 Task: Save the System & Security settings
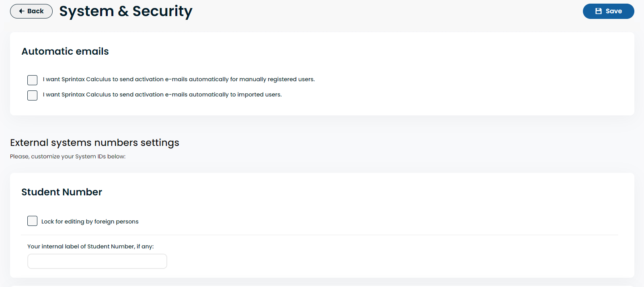coord(608,11)
